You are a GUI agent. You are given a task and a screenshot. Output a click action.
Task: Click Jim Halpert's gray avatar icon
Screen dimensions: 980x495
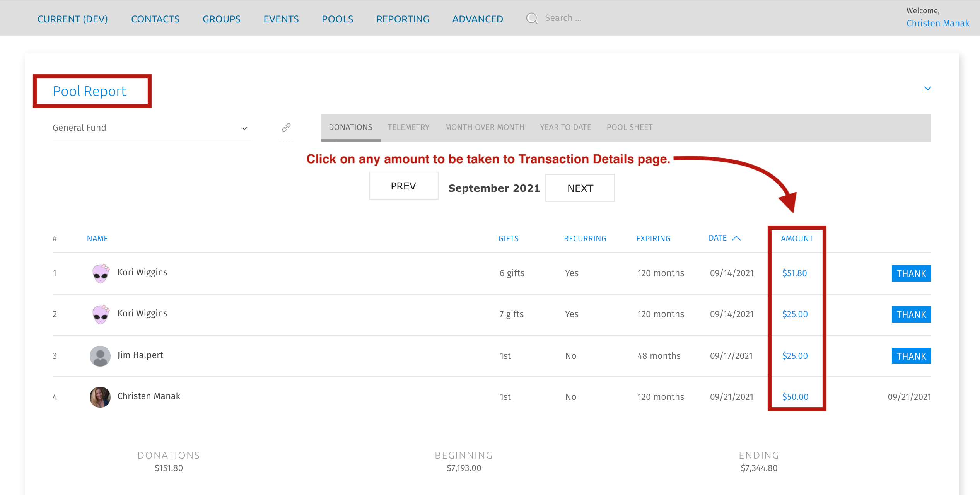point(100,356)
